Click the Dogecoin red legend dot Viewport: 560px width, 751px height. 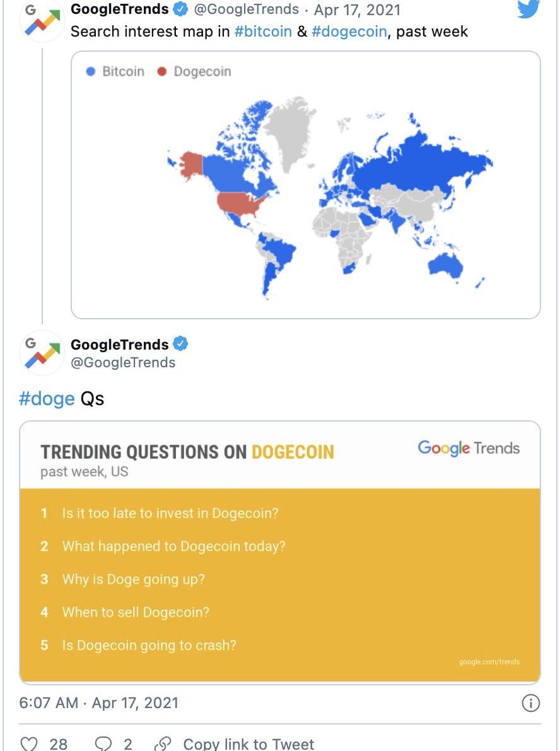click(161, 71)
